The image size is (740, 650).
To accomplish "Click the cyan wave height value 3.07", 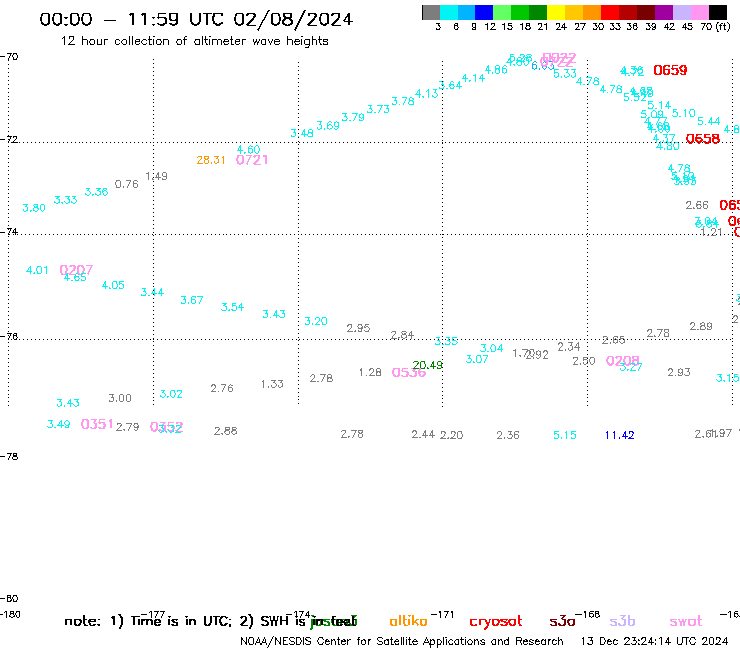I will [477, 359].
